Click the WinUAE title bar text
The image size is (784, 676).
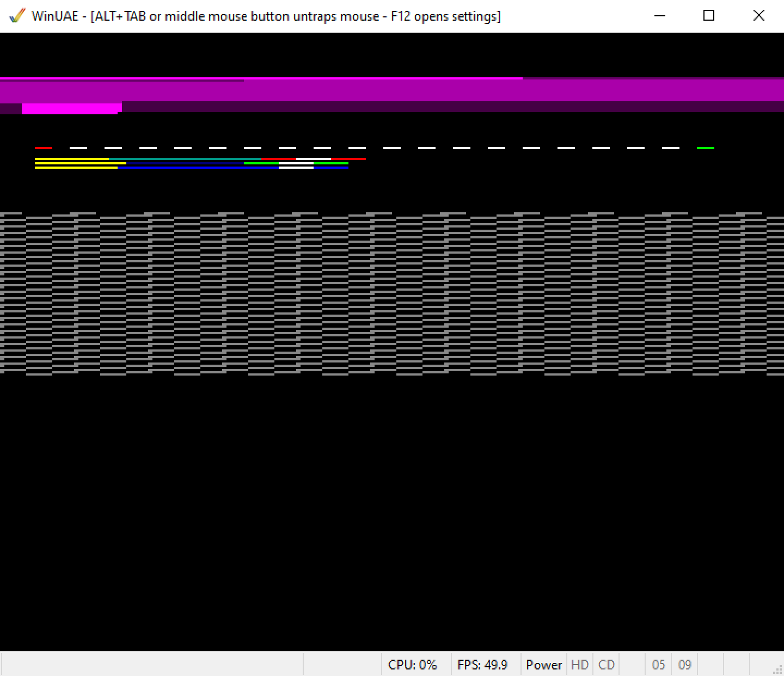pyautogui.click(x=266, y=16)
